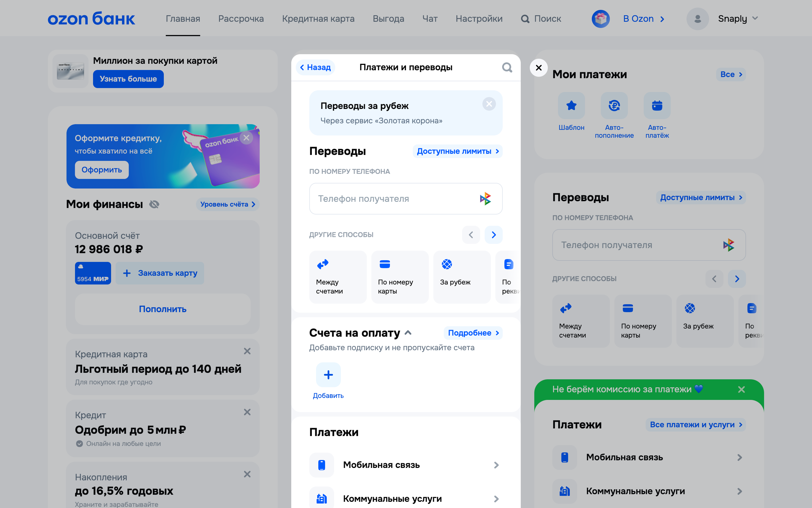Dismiss the Кредит offer card
The height and width of the screenshot is (508, 812).
click(247, 412)
